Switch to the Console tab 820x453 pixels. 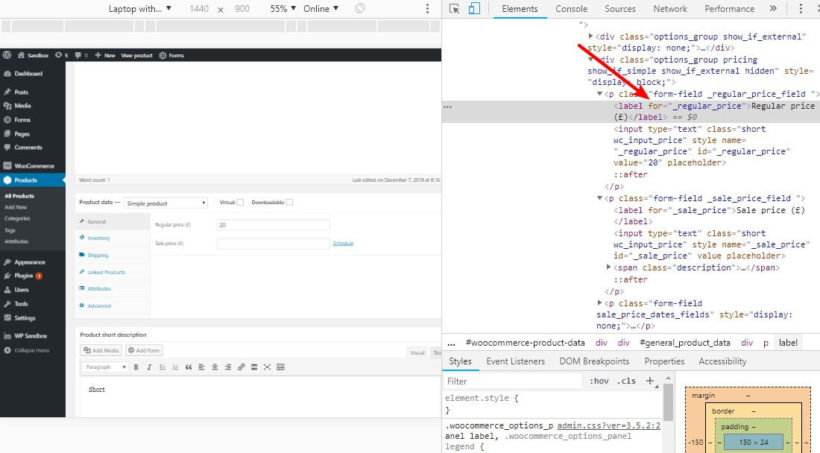572,9
